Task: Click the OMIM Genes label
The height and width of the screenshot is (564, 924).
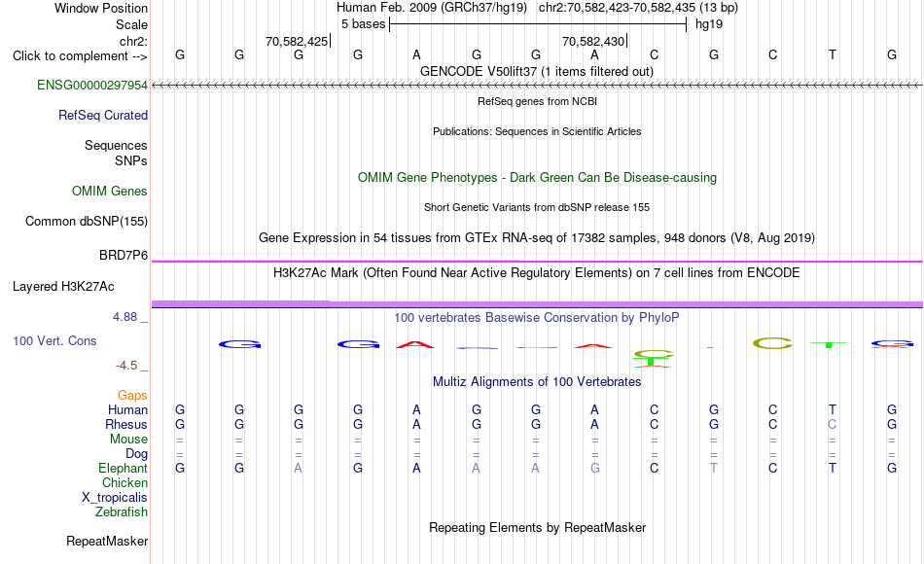Action: tap(109, 191)
